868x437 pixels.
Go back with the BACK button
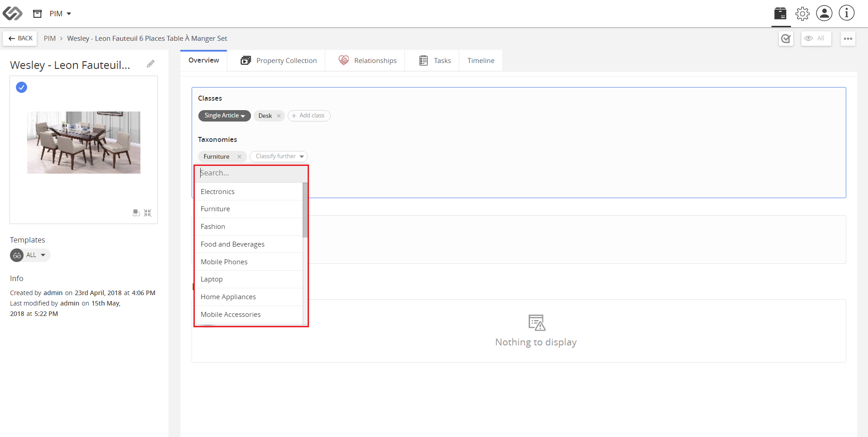[20, 39]
